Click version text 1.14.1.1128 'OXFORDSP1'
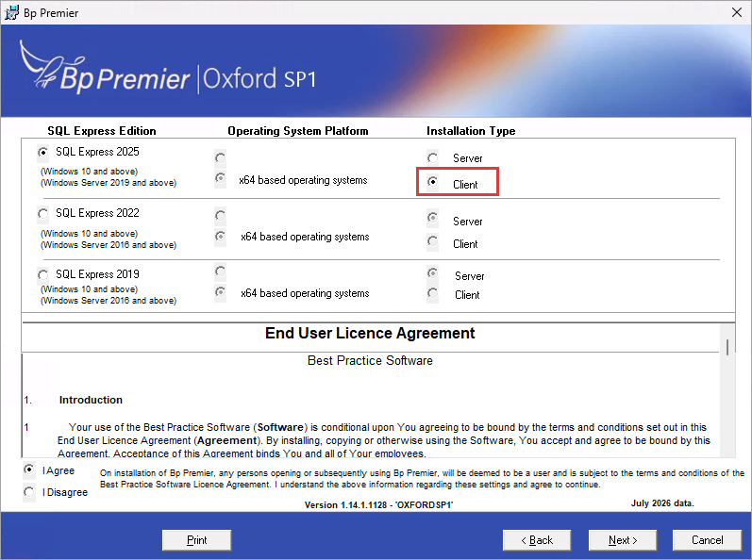 pos(379,505)
